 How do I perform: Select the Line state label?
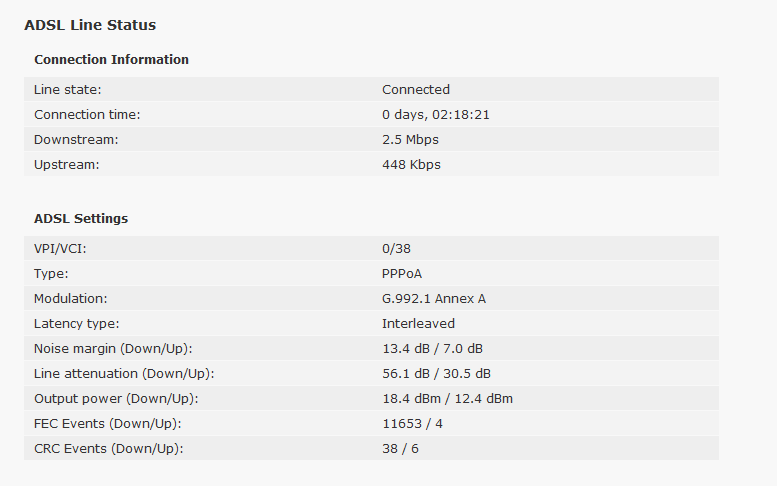(67, 90)
